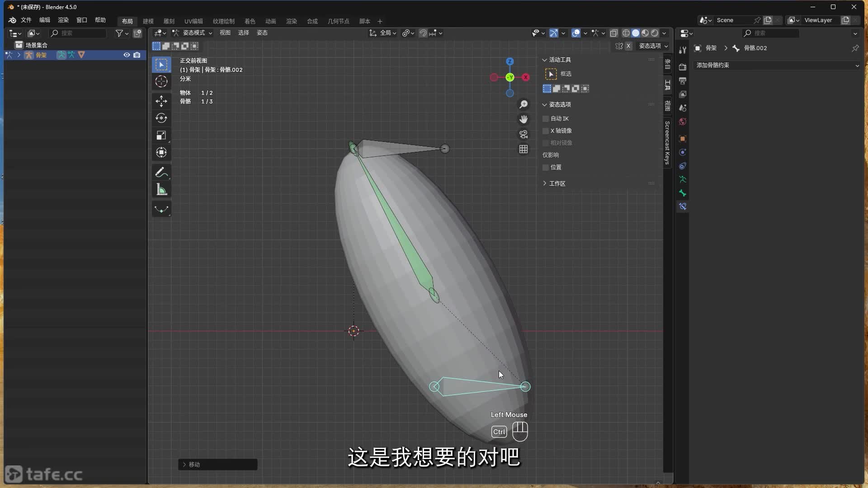
Task: Pin the properties editor context
Action: [855, 48]
